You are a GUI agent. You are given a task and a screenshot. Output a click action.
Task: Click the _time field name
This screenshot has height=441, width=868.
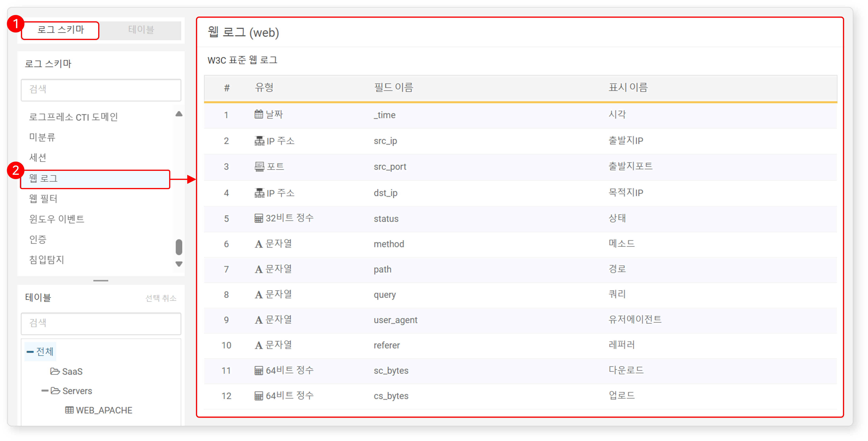tap(384, 115)
